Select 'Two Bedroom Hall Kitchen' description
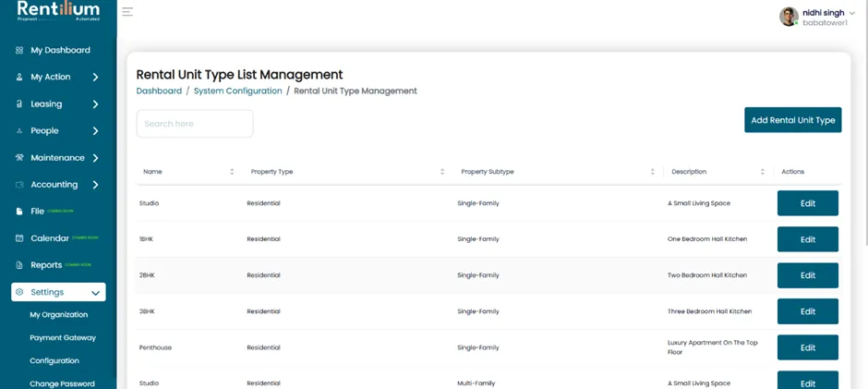The image size is (868, 389). [x=707, y=275]
